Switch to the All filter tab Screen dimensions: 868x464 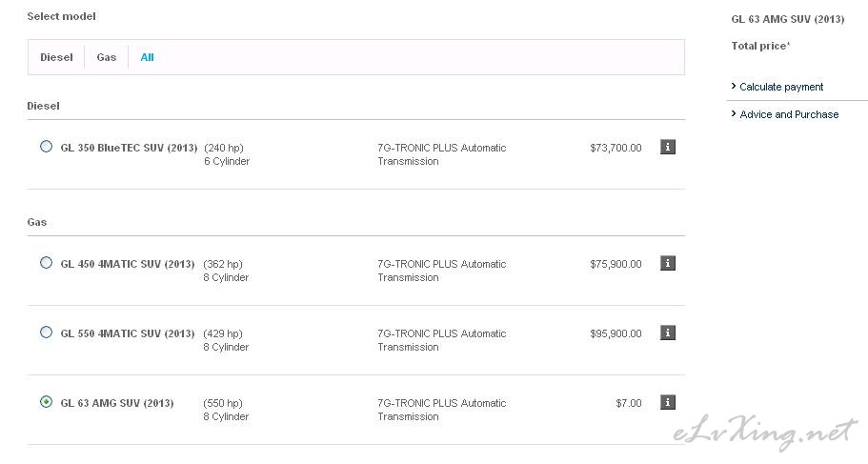click(148, 57)
